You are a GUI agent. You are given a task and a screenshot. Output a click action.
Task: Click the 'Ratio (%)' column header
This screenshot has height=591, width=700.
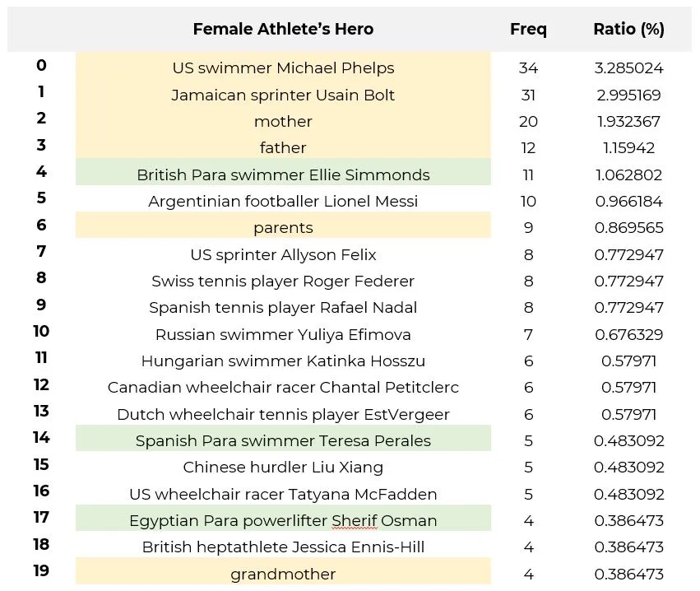point(628,29)
